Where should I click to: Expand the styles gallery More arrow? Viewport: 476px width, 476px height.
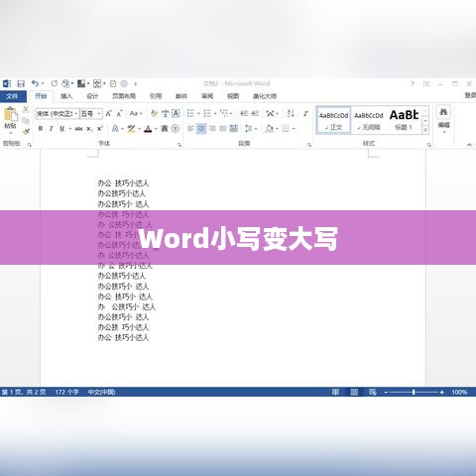point(425,130)
